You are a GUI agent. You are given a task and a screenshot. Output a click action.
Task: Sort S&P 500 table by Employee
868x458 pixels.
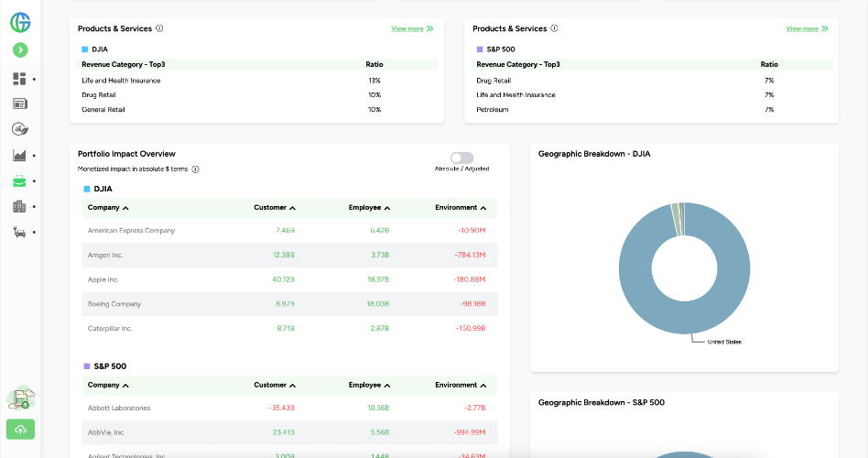[369, 385]
